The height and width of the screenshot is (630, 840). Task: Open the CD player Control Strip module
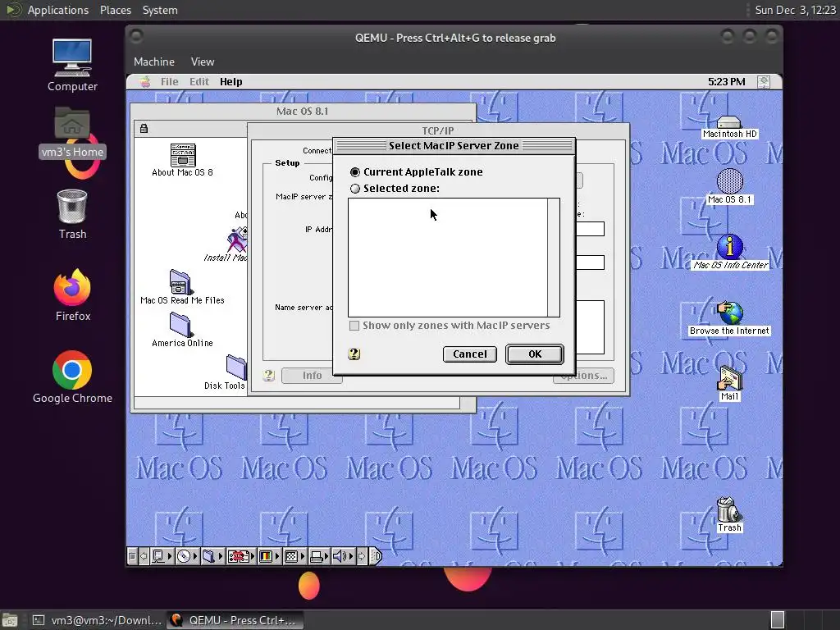188,556
